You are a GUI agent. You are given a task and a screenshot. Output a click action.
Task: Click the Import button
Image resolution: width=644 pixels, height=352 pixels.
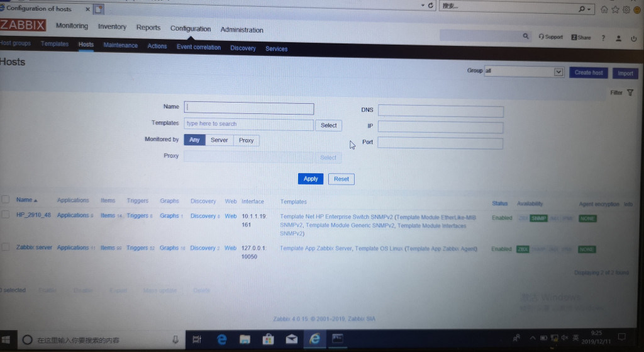tap(625, 74)
